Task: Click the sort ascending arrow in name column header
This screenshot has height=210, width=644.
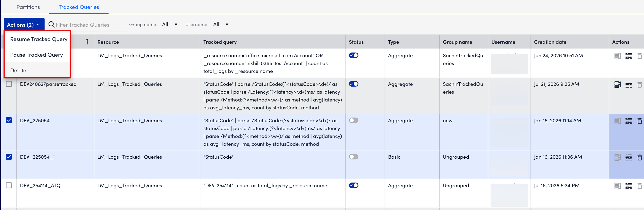Action: point(87,42)
